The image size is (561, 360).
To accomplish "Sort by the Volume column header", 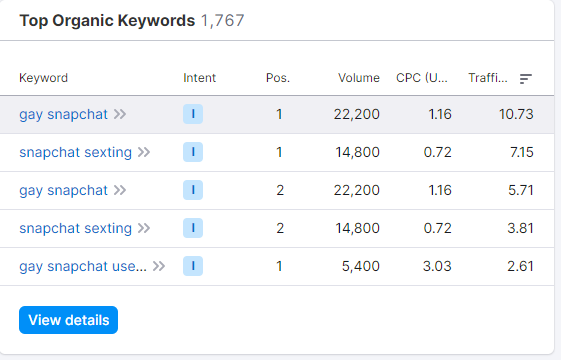I will (359, 78).
